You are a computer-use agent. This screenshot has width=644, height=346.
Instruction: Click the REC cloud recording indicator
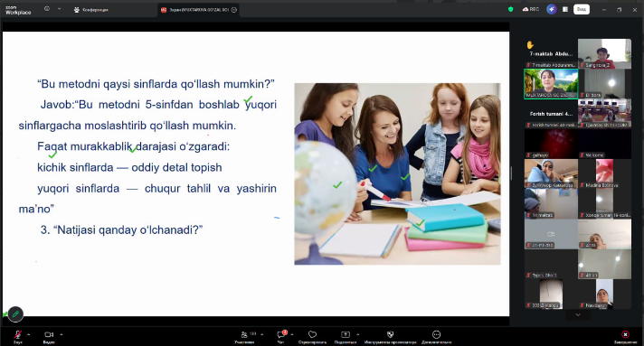point(531,9)
